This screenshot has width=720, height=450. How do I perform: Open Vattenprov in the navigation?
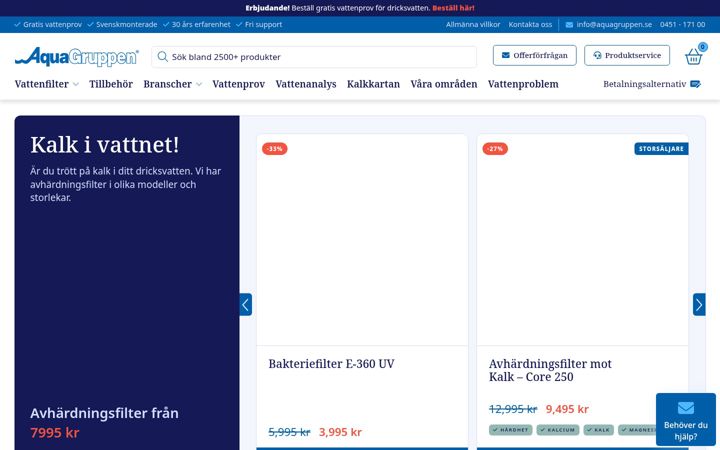click(238, 84)
